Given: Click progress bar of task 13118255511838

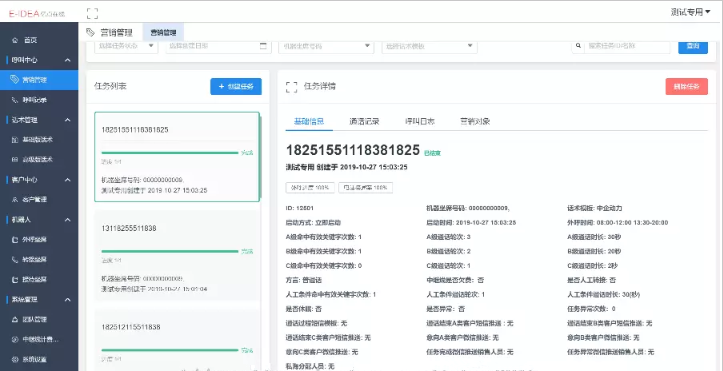Looking at the screenshot, I should 170,251.
